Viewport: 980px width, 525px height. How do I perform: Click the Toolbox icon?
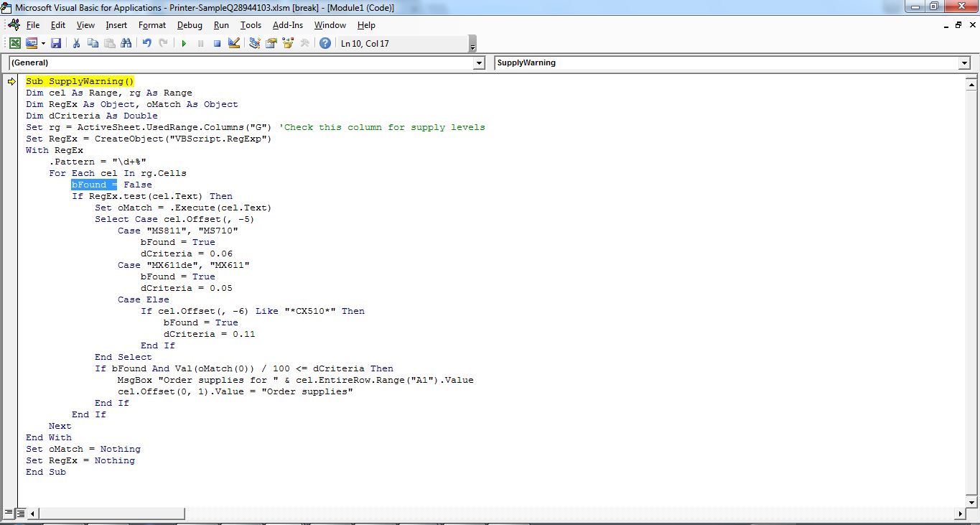click(x=304, y=43)
